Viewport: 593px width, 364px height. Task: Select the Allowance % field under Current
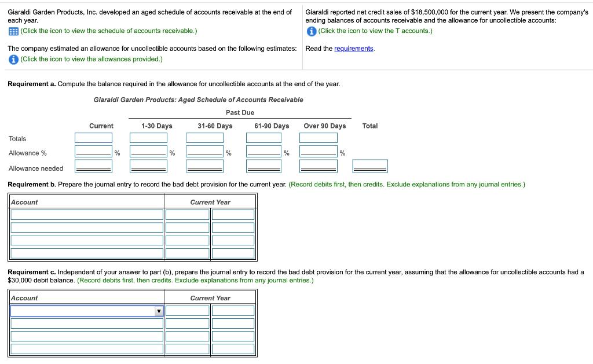click(93, 151)
